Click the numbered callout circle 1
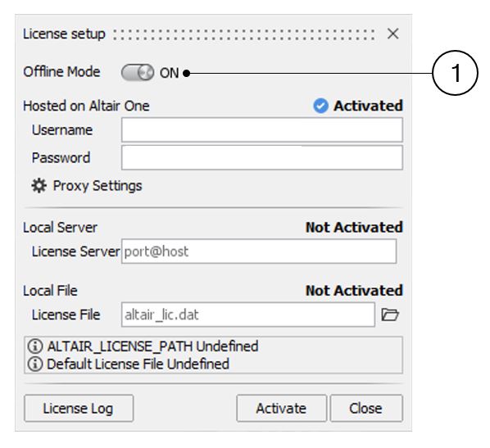 [455, 73]
